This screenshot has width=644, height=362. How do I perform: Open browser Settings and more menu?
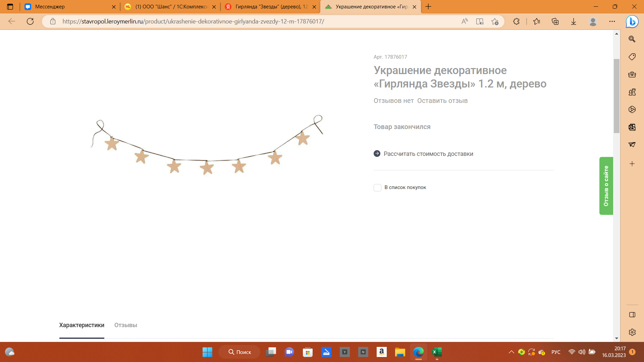612,21
